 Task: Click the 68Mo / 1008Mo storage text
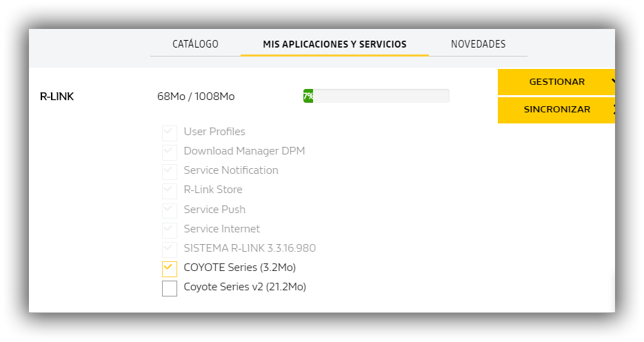click(196, 97)
